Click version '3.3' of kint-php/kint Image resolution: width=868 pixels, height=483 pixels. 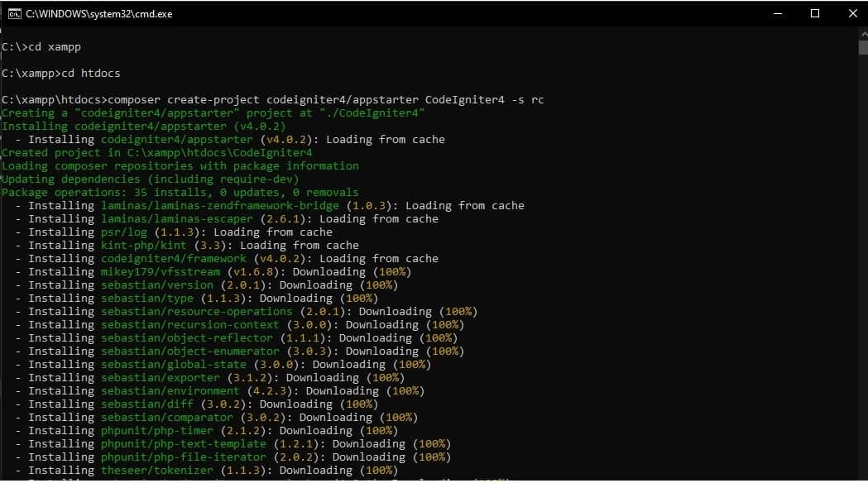[x=210, y=246]
